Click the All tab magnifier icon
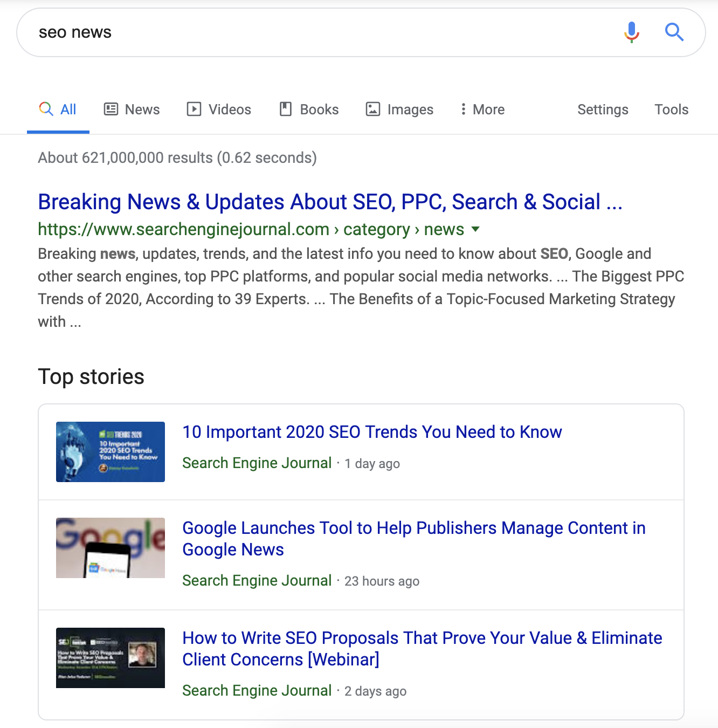Image resolution: width=718 pixels, height=728 pixels. (46, 109)
